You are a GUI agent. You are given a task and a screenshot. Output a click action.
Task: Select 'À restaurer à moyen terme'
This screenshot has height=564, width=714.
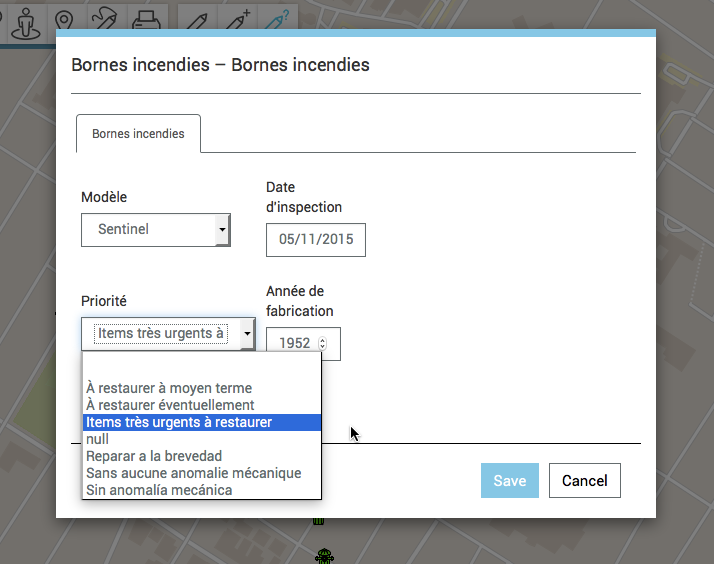pyautogui.click(x=202, y=388)
